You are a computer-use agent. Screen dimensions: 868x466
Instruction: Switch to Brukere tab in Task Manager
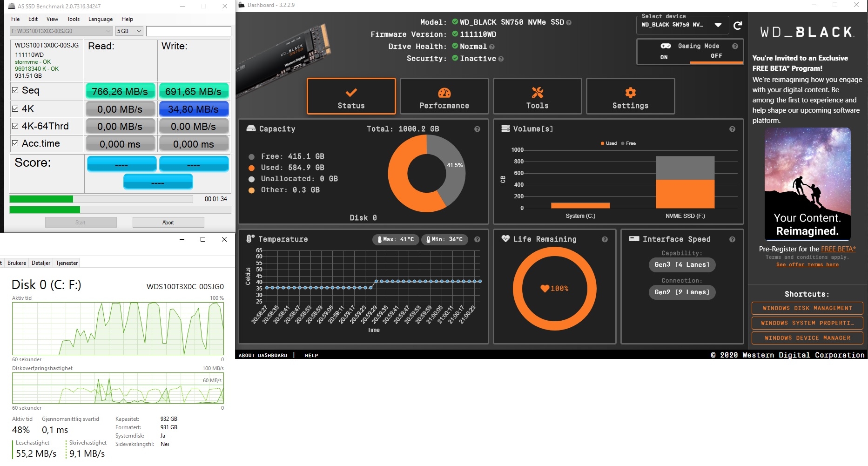[17, 263]
